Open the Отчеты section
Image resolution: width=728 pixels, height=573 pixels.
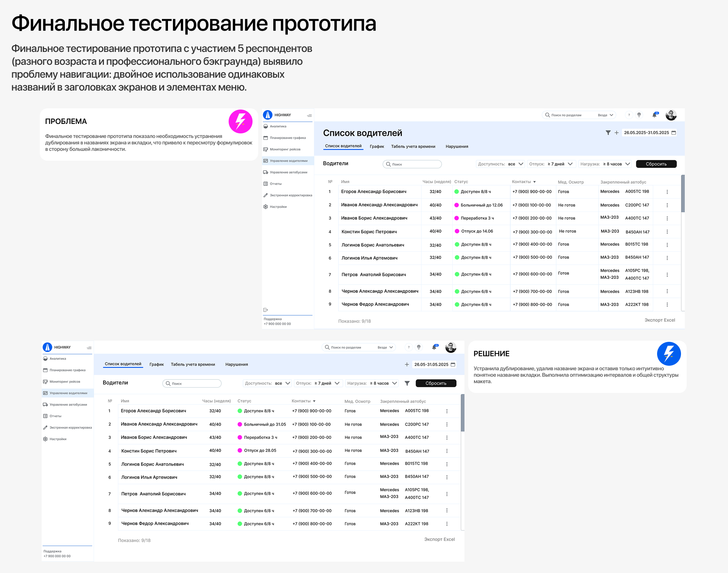(276, 183)
